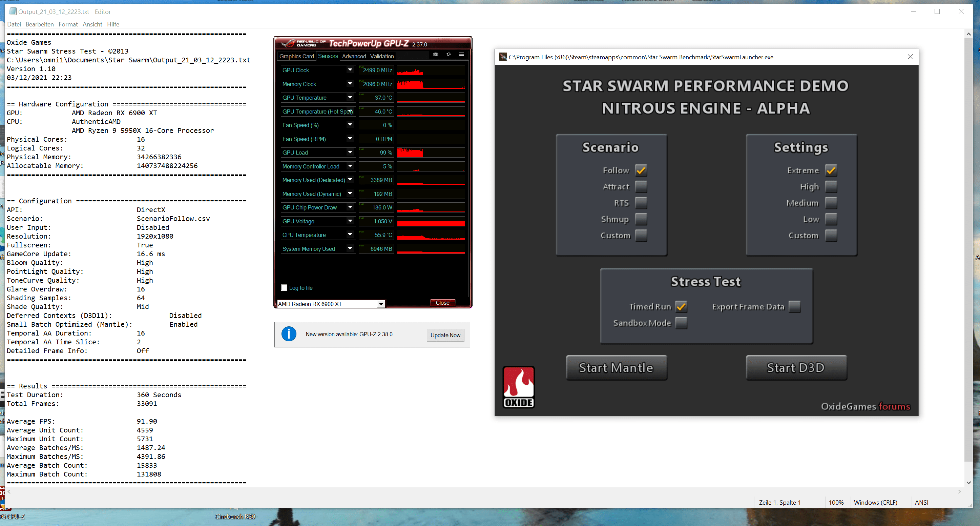Click the Oxide flame logo
This screenshot has height=526, width=980.
tap(519, 387)
